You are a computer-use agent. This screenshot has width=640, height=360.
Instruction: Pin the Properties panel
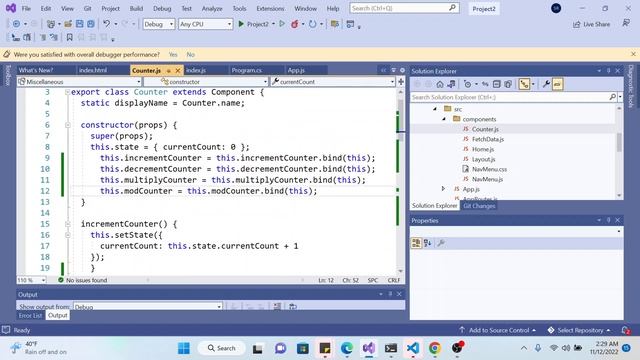[x=609, y=220]
